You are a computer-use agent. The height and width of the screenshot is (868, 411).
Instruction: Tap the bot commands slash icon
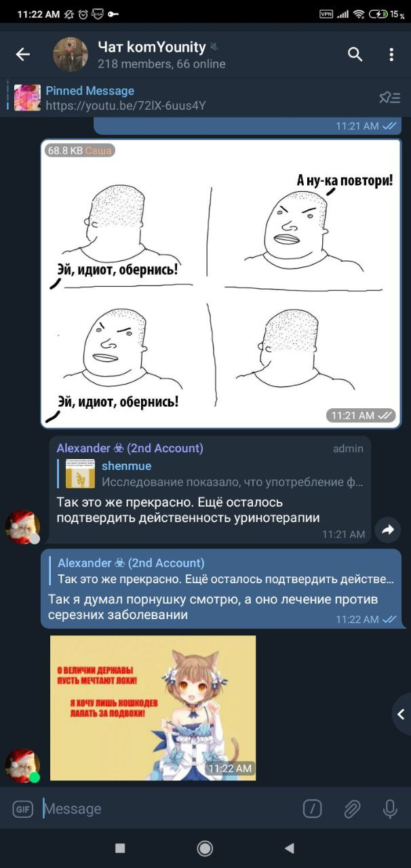[311, 808]
